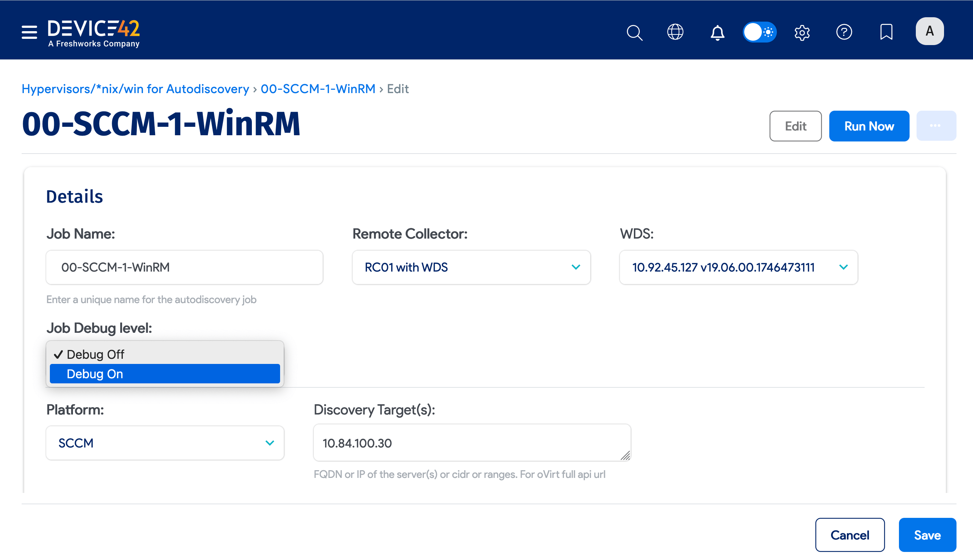Select the Debug On option

165,374
